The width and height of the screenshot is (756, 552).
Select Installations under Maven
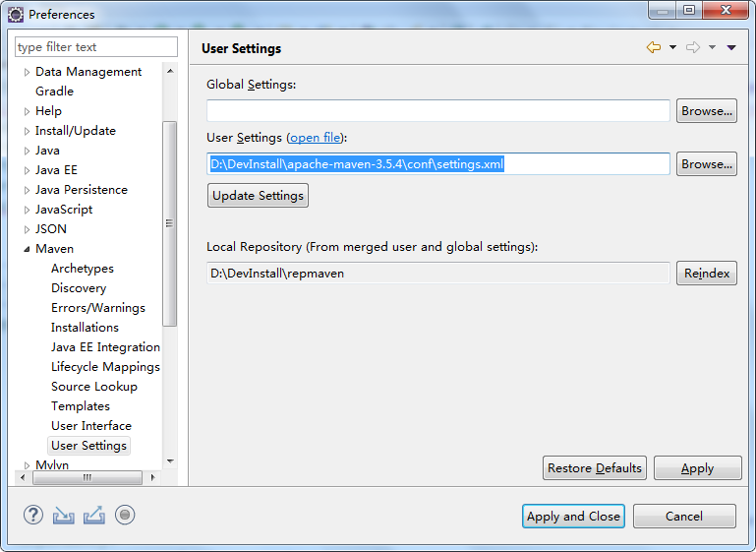pyautogui.click(x=85, y=327)
